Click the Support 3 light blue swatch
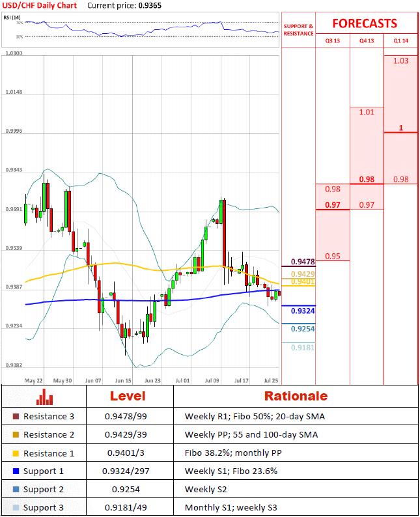Image resolution: width=420 pixels, height=517 pixels. tap(16, 507)
